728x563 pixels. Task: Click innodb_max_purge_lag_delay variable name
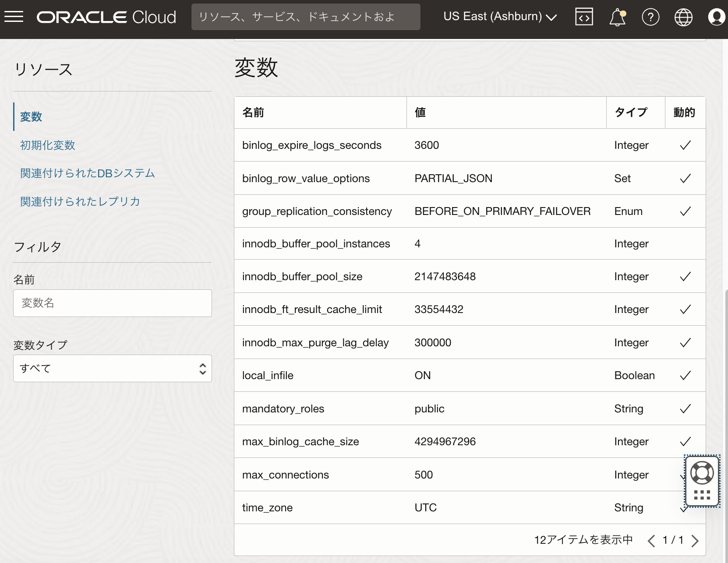[315, 343]
